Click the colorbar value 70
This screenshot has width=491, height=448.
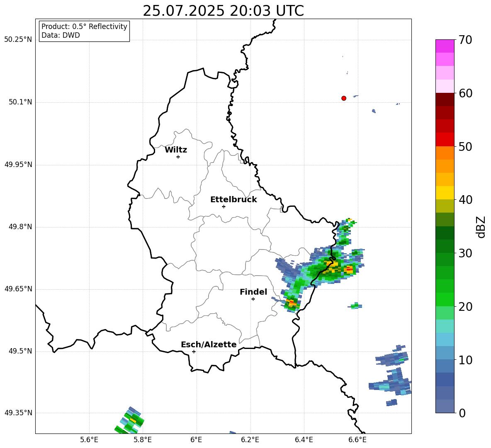pyautogui.click(x=465, y=40)
